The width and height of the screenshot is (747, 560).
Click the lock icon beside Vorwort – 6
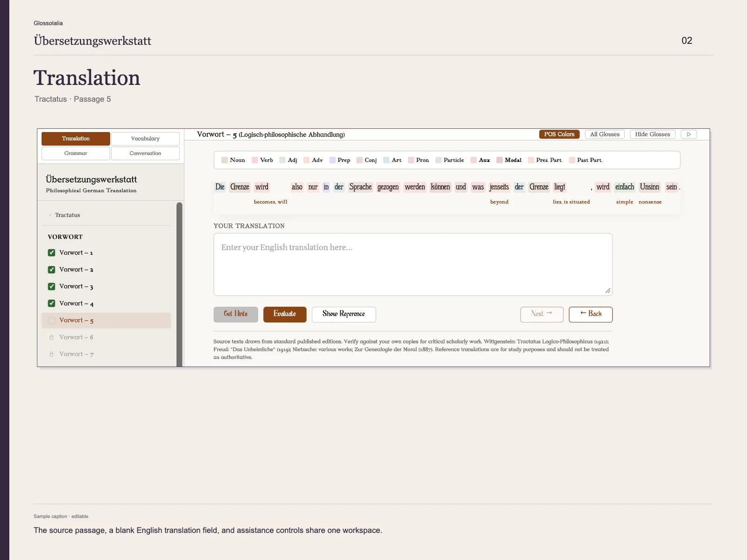51,337
